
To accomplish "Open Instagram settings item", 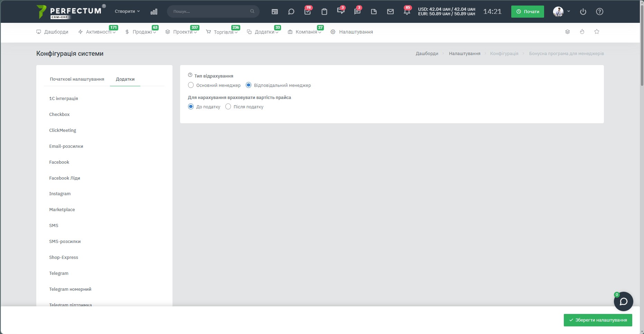I will 60,194.
